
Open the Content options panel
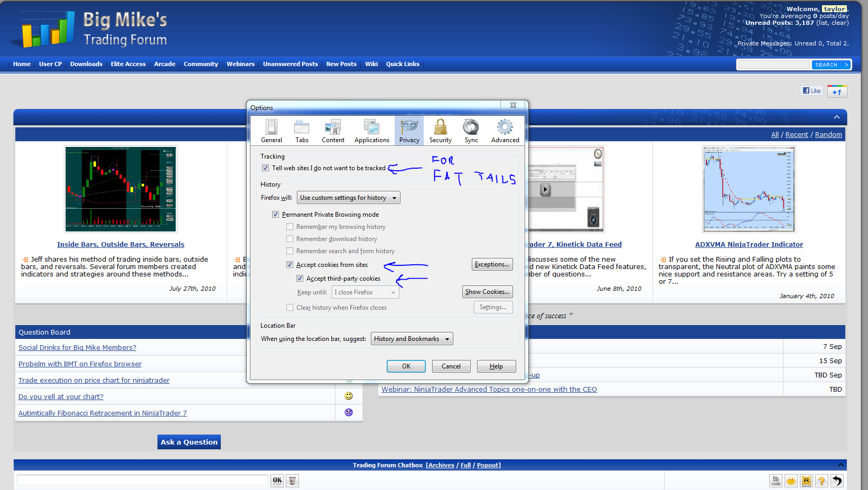click(x=333, y=131)
